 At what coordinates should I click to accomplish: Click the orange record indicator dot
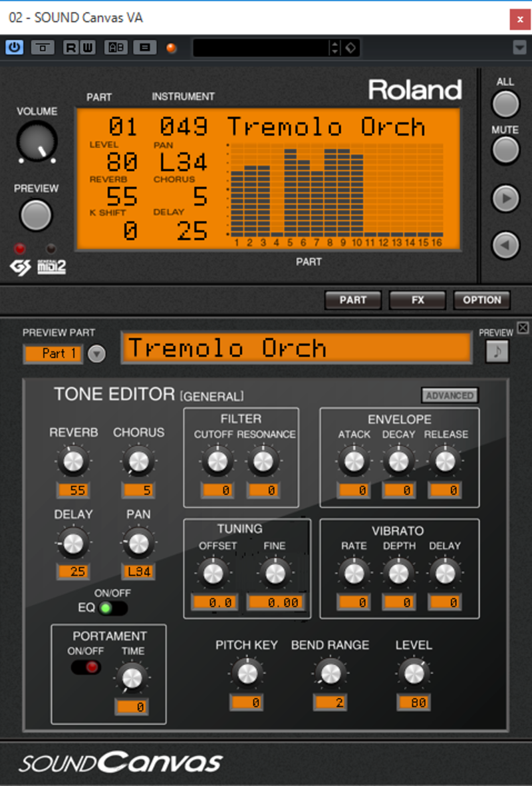pyautogui.click(x=172, y=48)
